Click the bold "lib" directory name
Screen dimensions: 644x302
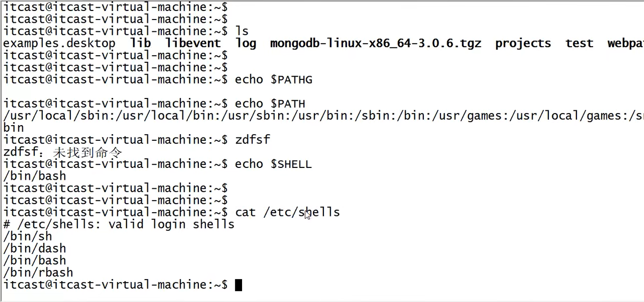(140, 43)
